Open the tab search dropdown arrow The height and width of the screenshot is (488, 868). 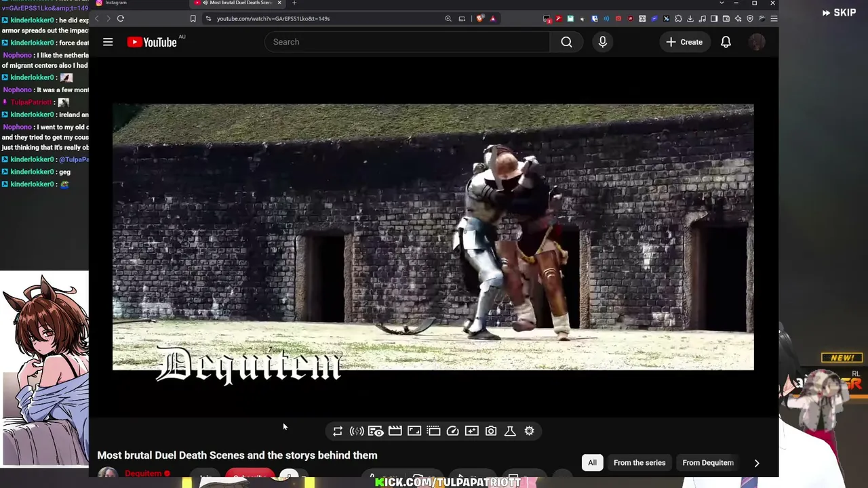pyautogui.click(x=722, y=3)
